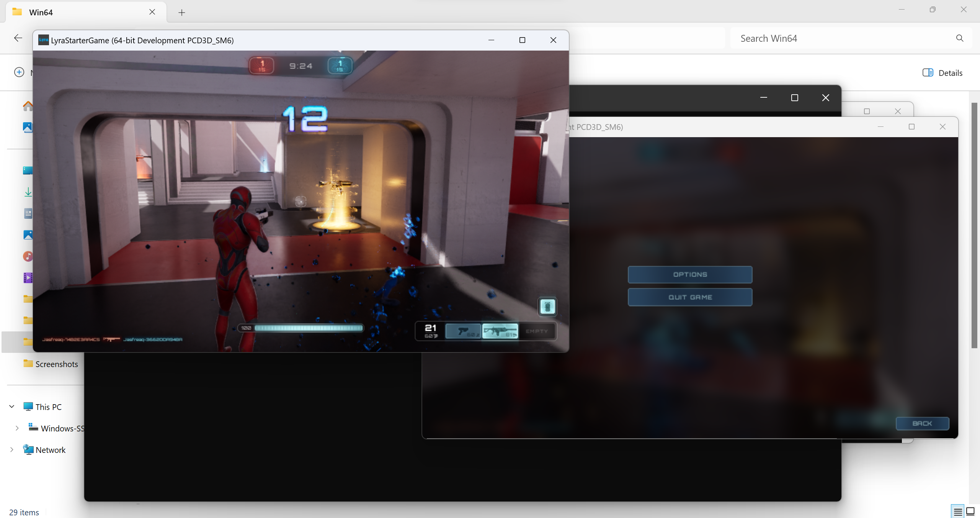Expand the Windows-SSD drive node
This screenshot has width=980, height=518.
click(17, 428)
